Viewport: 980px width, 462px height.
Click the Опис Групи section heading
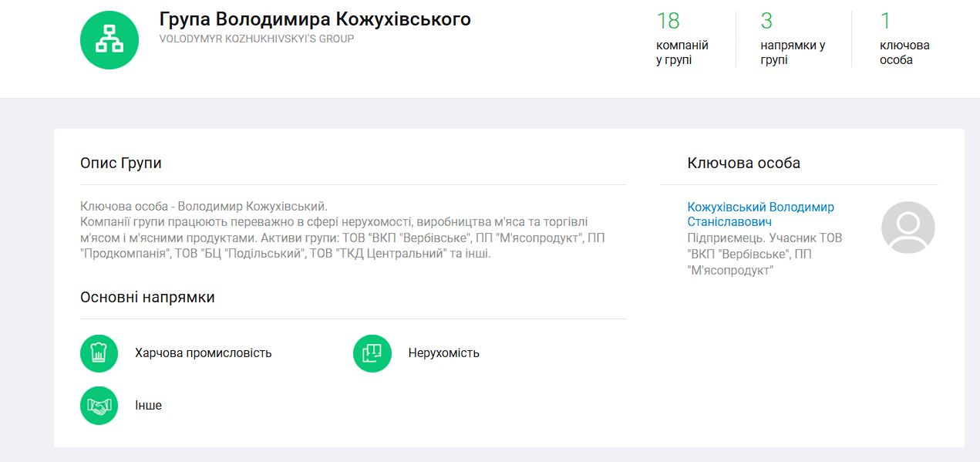pyautogui.click(x=120, y=164)
